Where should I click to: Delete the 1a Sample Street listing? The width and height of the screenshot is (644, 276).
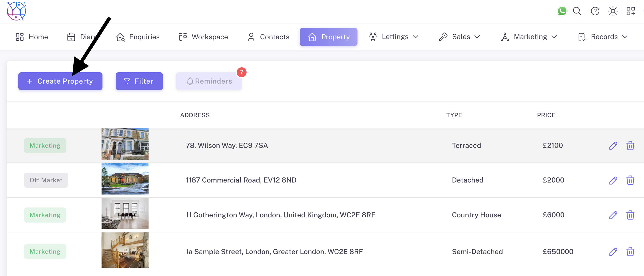630,252
